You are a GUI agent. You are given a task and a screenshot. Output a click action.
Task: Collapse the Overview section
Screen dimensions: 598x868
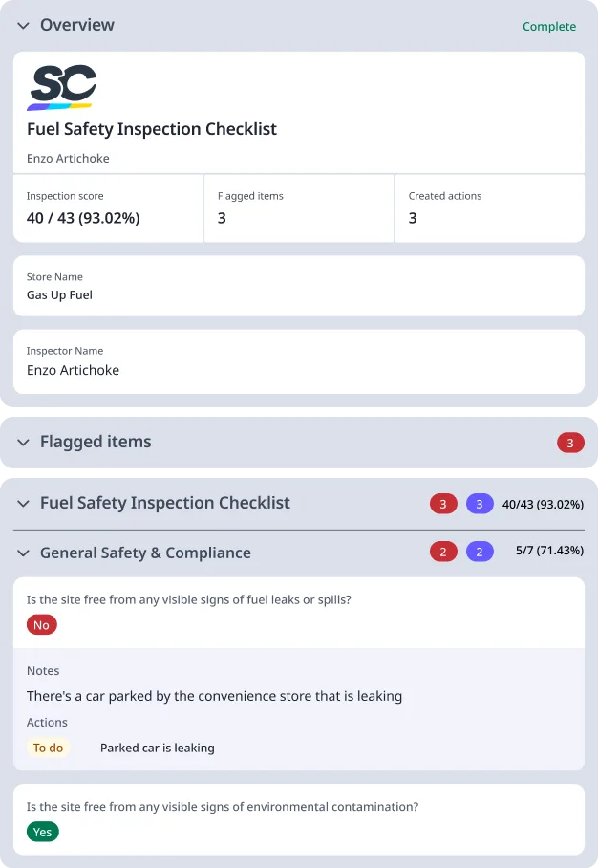pos(23,26)
